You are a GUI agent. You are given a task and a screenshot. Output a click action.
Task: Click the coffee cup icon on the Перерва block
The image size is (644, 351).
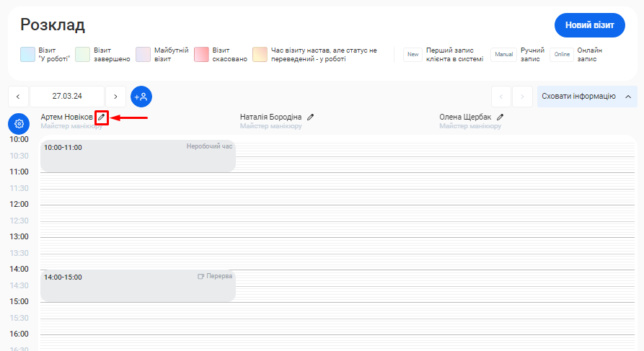[201, 277]
